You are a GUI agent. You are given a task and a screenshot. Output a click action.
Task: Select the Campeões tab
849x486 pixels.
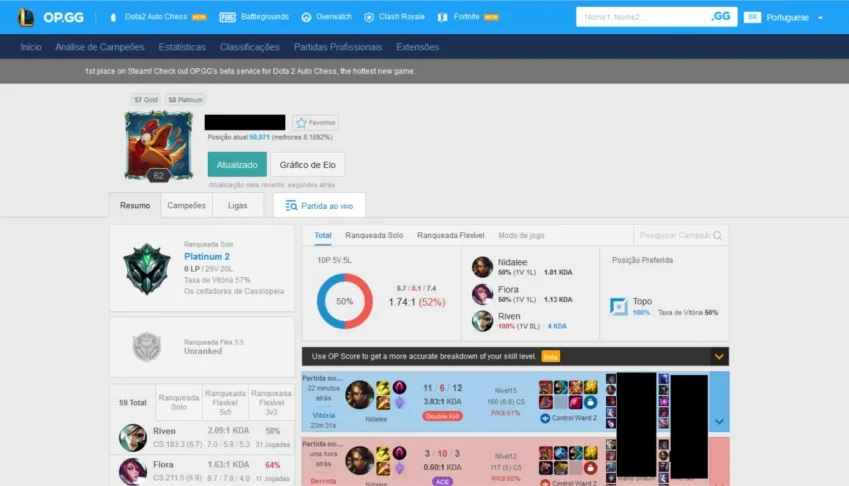[x=186, y=206]
